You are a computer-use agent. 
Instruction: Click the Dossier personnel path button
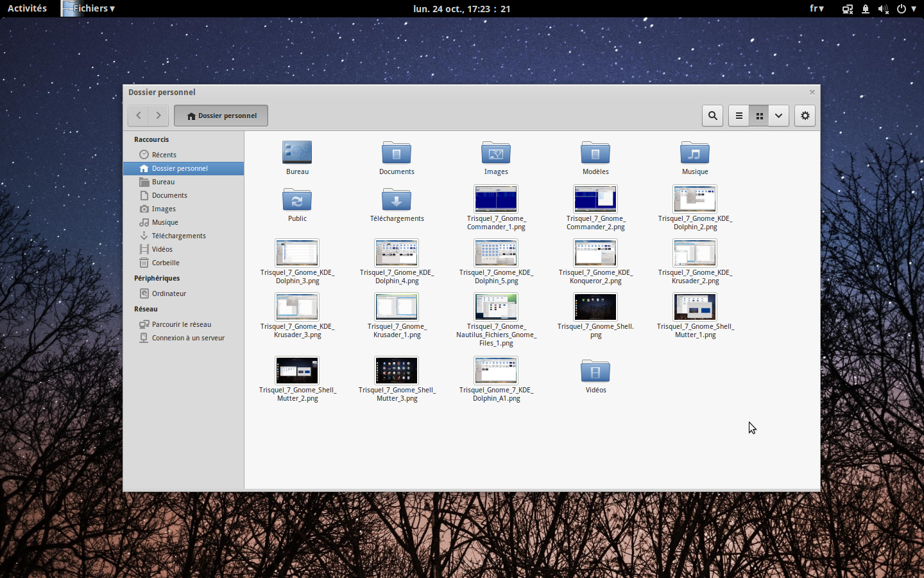(x=221, y=116)
